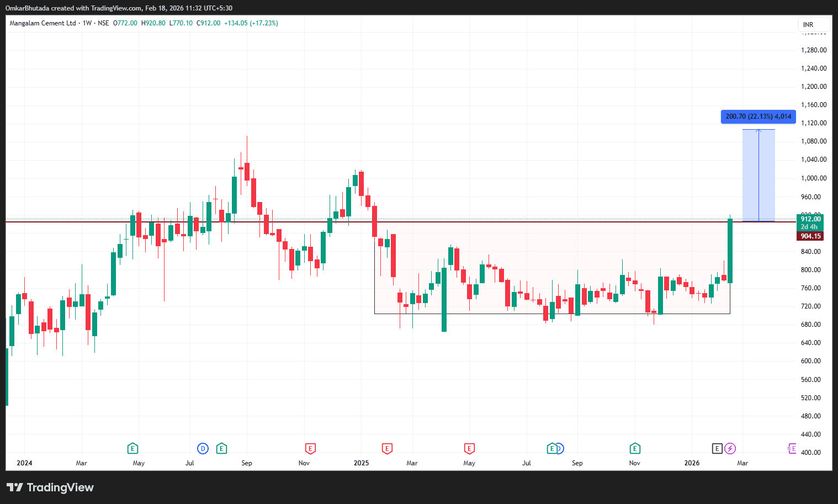Click the red earnings marker above May 2025
Screen dimensions: 838x504
coord(469,448)
